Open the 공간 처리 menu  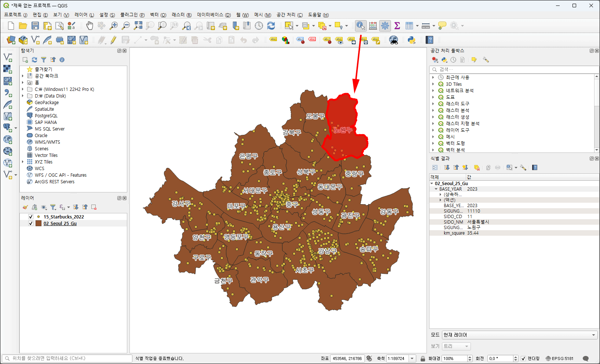[289, 15]
